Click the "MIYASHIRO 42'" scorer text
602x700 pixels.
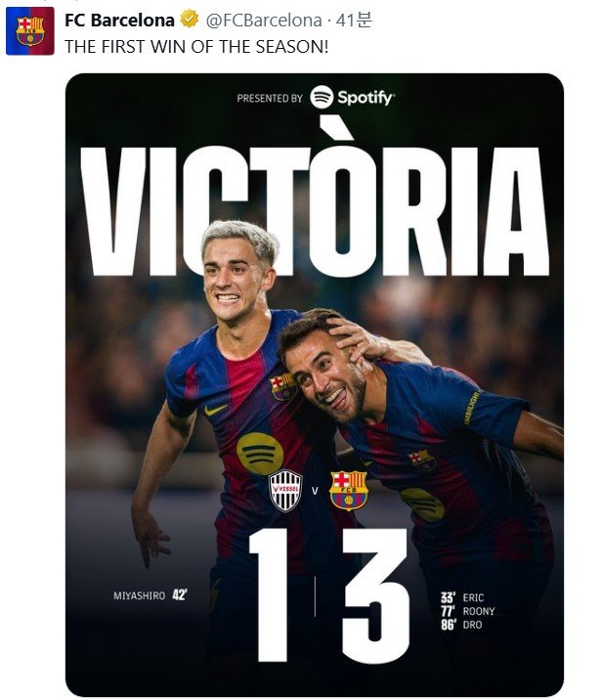coord(150,593)
